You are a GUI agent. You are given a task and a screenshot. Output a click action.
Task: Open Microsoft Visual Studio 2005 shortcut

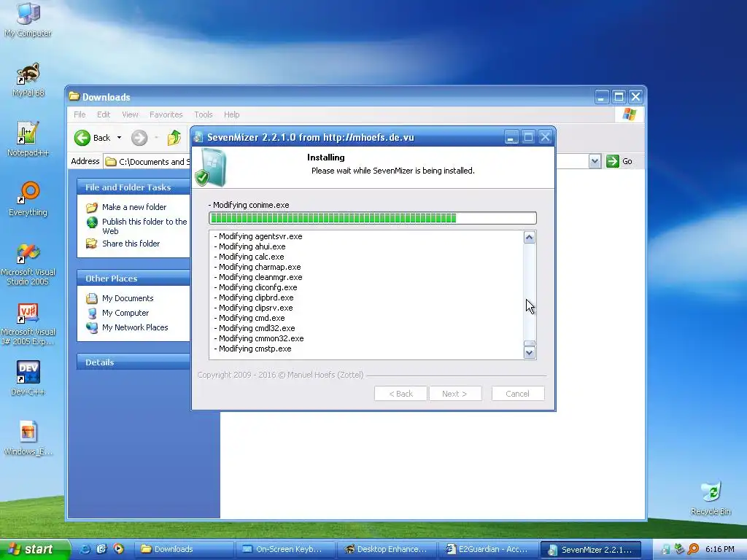coord(28,265)
